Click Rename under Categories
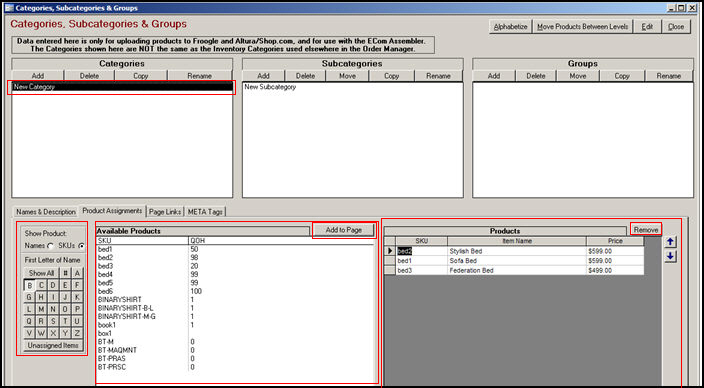Image resolution: width=704 pixels, height=388 pixels. (x=200, y=76)
